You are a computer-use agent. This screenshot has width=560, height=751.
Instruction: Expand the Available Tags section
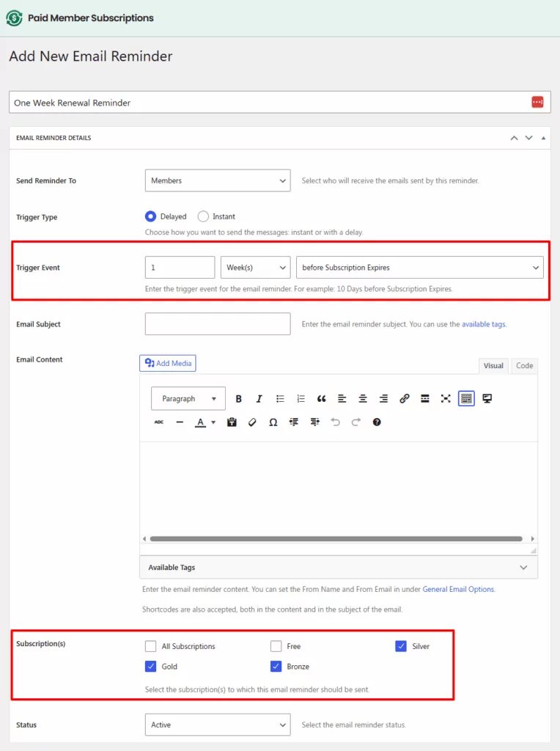click(338, 568)
